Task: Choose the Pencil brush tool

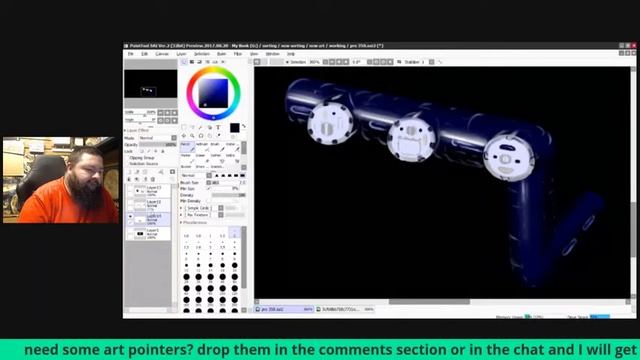Action: pyautogui.click(x=187, y=147)
